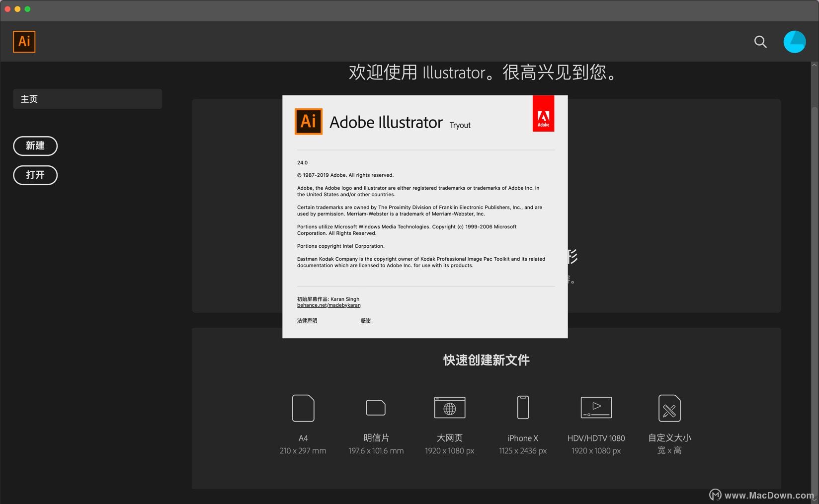The height and width of the screenshot is (504, 819).
Task: Select the large web page 大网页 preset
Action: pyautogui.click(x=449, y=408)
